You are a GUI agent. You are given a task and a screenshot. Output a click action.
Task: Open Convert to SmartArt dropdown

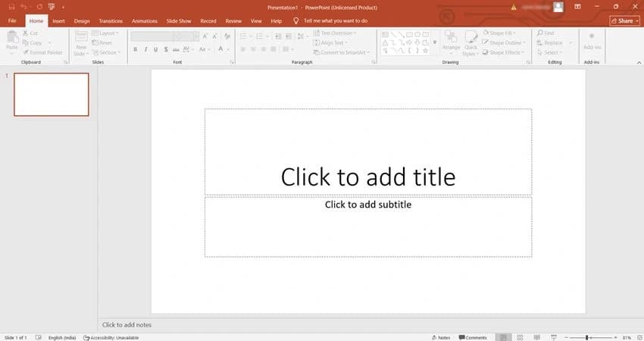(x=341, y=52)
